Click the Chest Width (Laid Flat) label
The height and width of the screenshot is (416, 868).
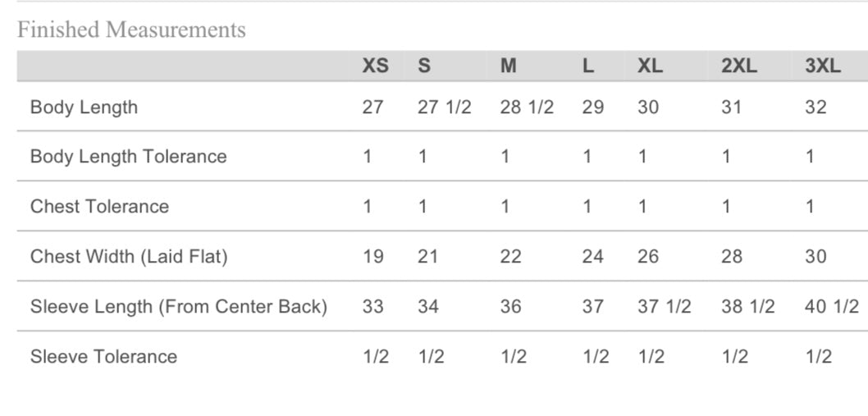coord(129,257)
